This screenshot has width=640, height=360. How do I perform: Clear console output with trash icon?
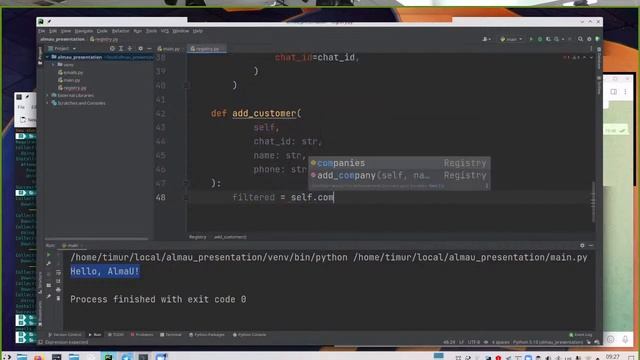coord(58,298)
